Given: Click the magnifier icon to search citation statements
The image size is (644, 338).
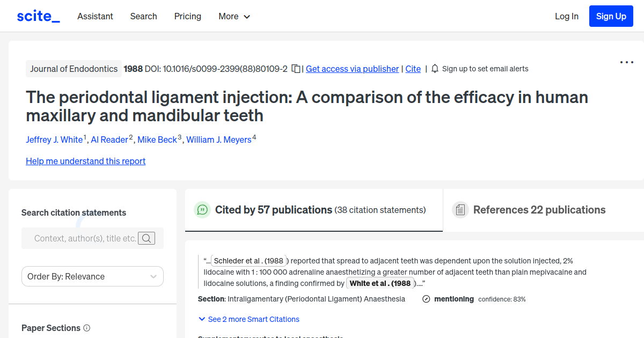Looking at the screenshot, I should click(x=146, y=238).
